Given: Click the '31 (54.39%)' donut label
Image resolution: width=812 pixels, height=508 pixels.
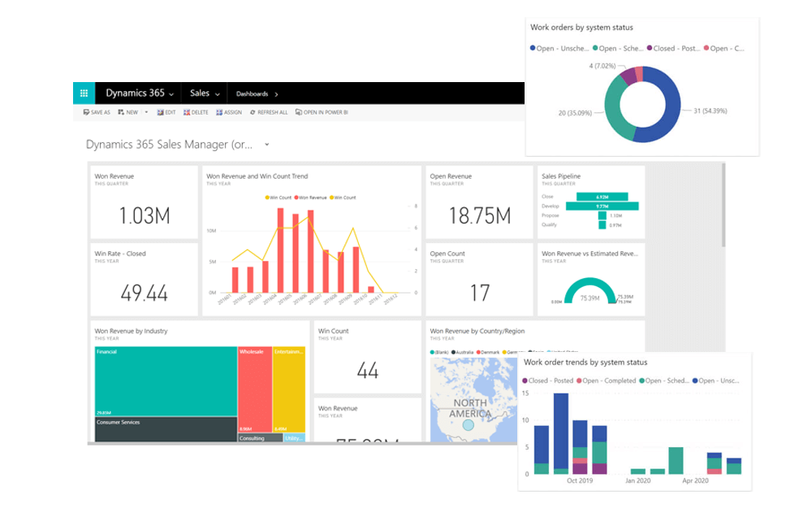Looking at the screenshot, I should [710, 111].
